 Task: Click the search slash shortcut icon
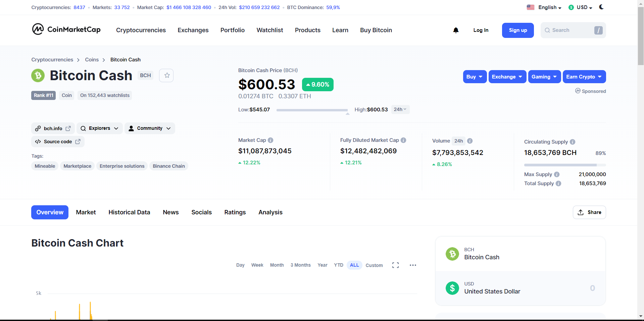(x=598, y=30)
